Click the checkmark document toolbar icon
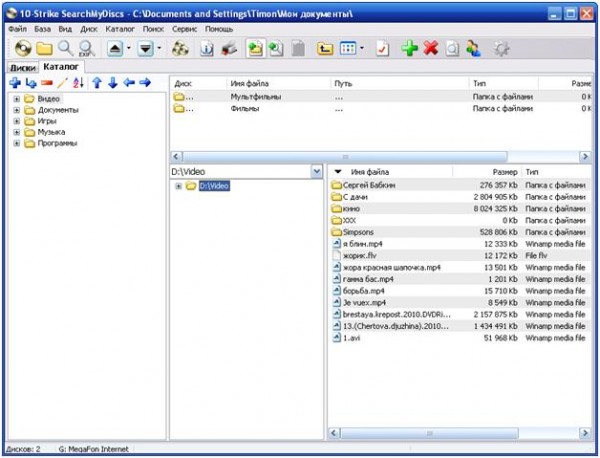600x458 pixels. (x=382, y=49)
